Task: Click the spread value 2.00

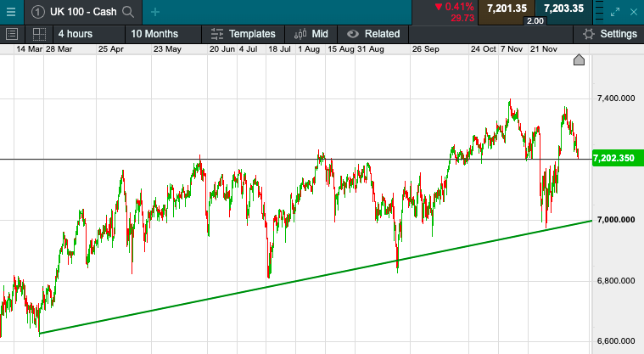Action: (x=535, y=21)
